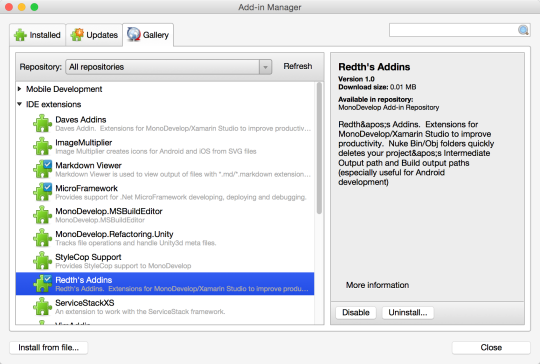Click the Markdown Viewer installed checkmark

48,164
